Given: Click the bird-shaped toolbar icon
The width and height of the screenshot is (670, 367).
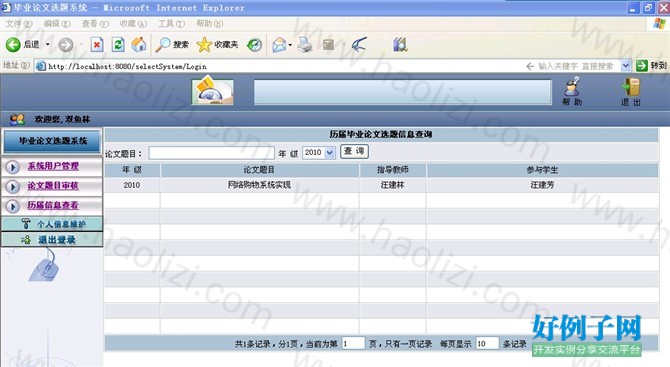Looking at the screenshot, I should coord(359,44).
